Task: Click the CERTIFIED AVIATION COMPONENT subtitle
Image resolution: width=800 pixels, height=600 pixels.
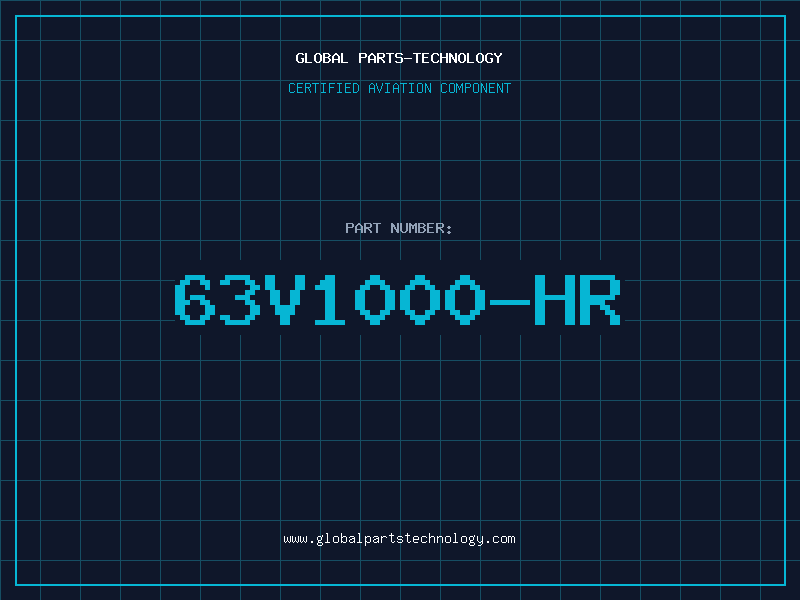Action: (x=399, y=88)
